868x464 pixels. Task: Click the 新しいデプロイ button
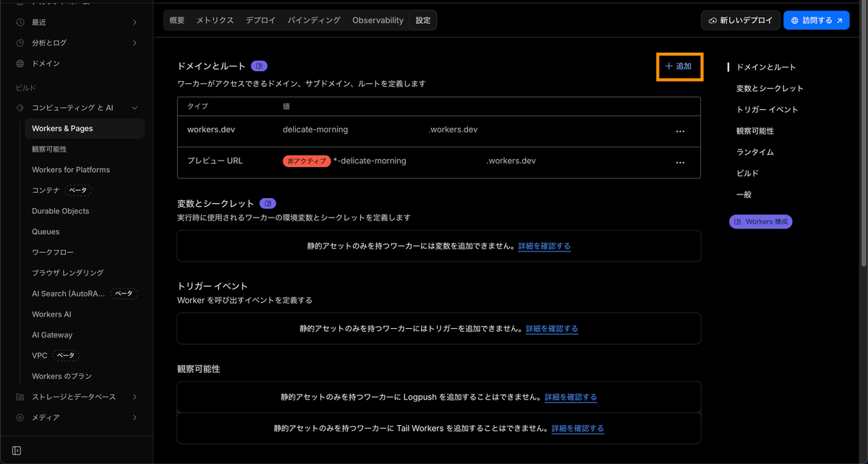click(x=740, y=20)
